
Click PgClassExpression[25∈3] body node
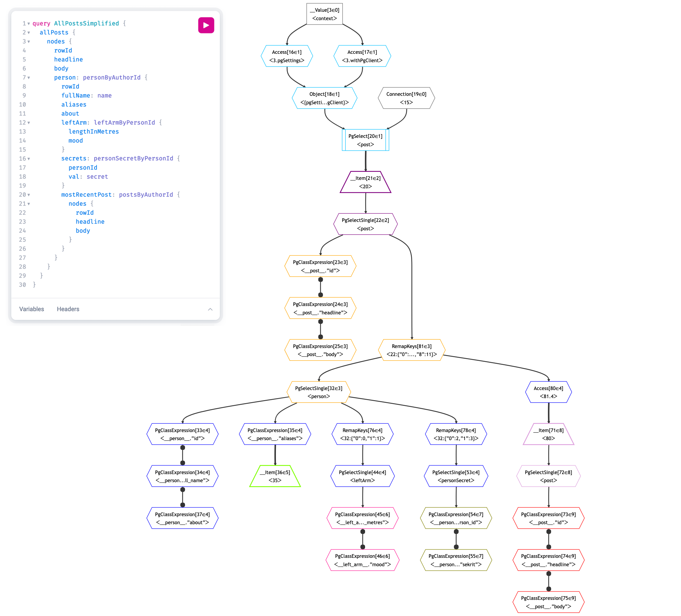tap(320, 350)
